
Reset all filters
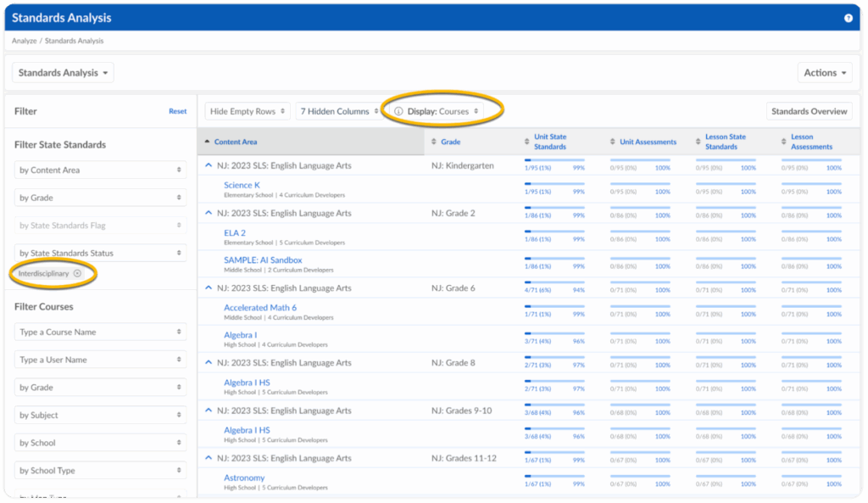click(x=178, y=111)
